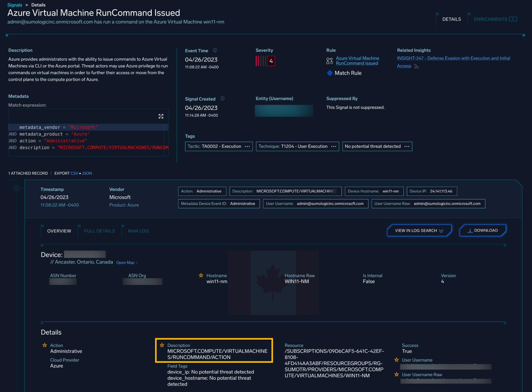Screen dimensions: 532x392
Task: Export the attached record as JSON
Action: click(x=87, y=173)
